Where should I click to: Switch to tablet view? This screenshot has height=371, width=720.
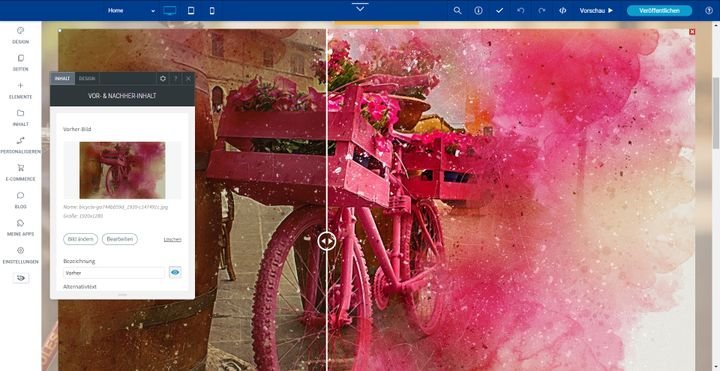(x=191, y=11)
